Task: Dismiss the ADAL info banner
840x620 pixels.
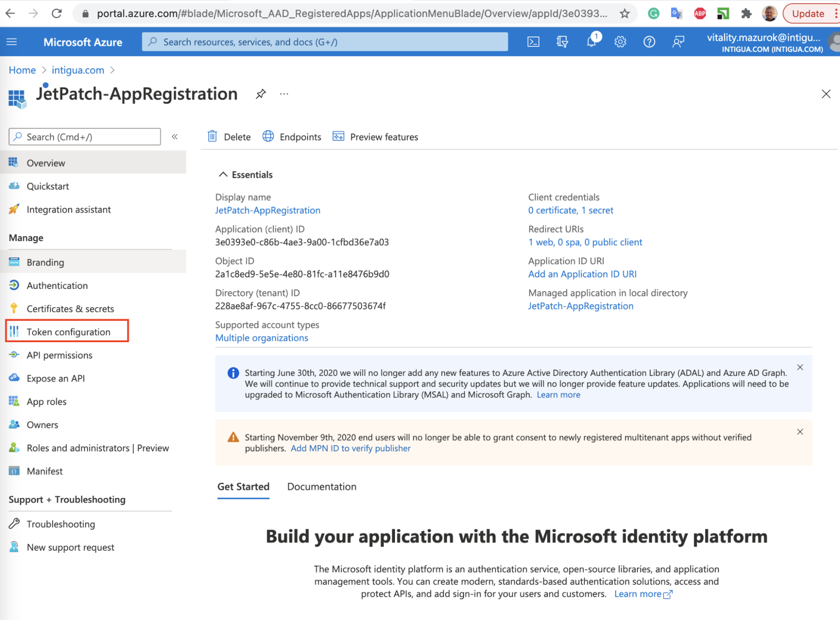Action: (800, 367)
